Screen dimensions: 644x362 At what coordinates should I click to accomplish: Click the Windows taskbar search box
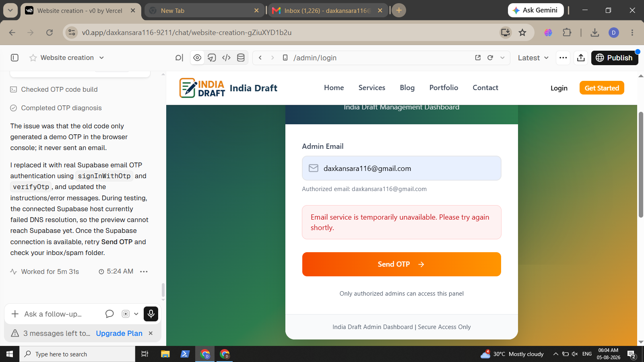coord(77,354)
